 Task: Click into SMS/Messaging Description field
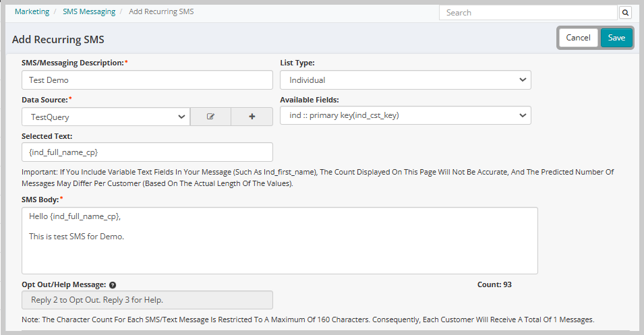(x=147, y=80)
